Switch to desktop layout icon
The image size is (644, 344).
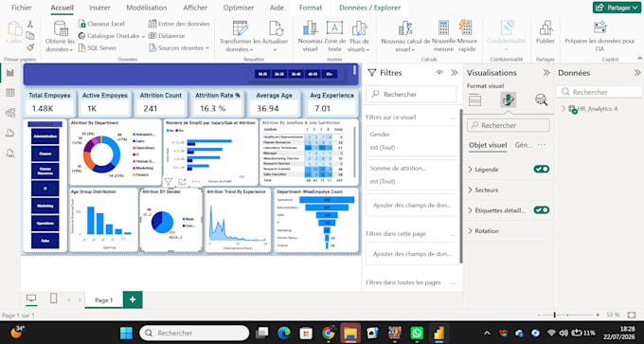tap(31, 299)
